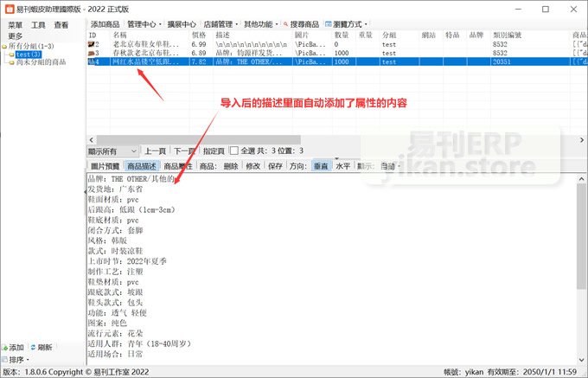588x378 pixels.
Task: Collapse the 所有分組(1-3) tree node
Action: pyautogui.click(x=4, y=46)
